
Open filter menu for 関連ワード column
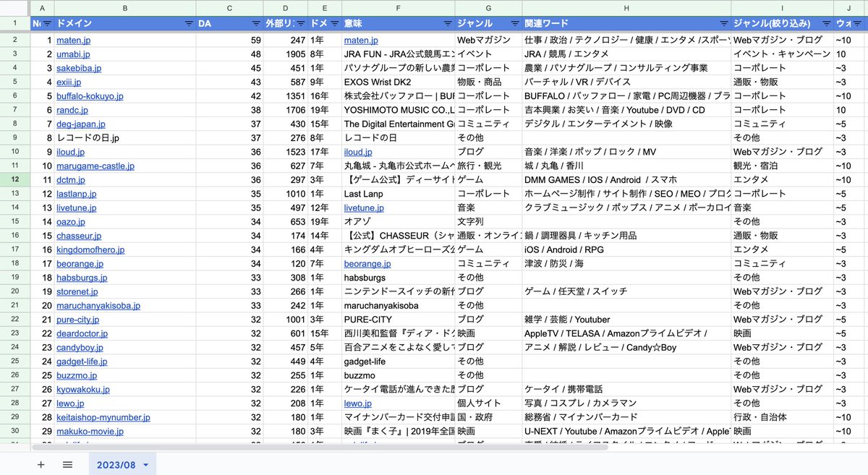(x=723, y=23)
